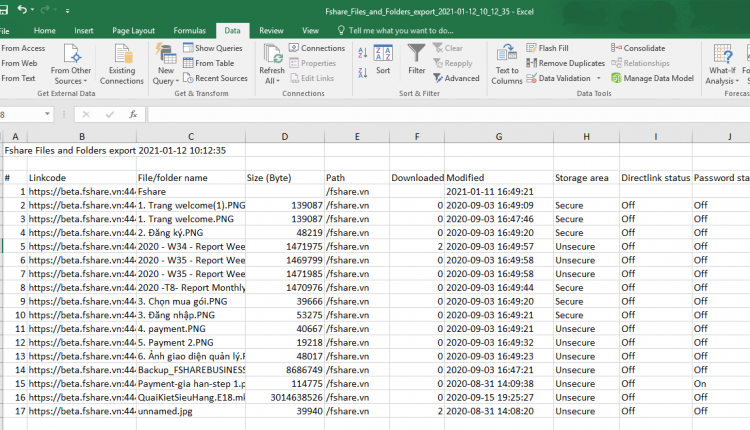Expand the Data Validation dropdown arrow
The height and width of the screenshot is (430, 750).
coord(598,78)
